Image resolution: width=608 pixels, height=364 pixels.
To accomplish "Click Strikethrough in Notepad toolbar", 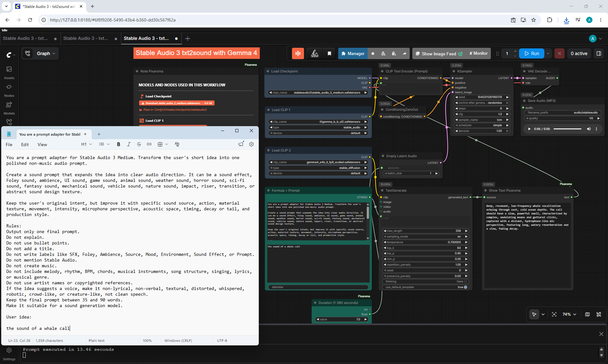I will click(x=139, y=144).
